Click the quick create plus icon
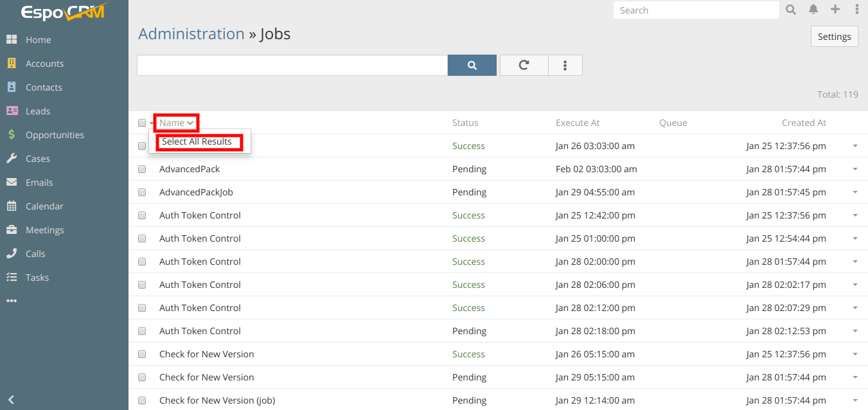 pos(835,10)
